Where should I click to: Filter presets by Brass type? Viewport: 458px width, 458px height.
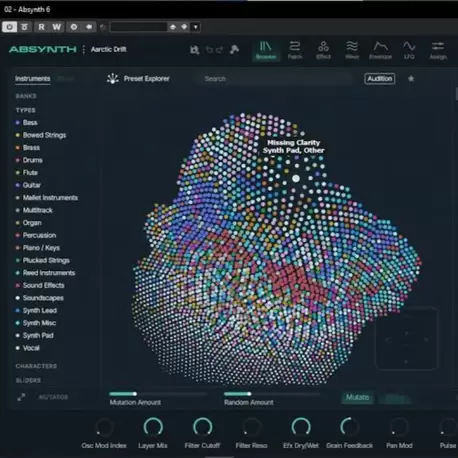click(x=28, y=148)
